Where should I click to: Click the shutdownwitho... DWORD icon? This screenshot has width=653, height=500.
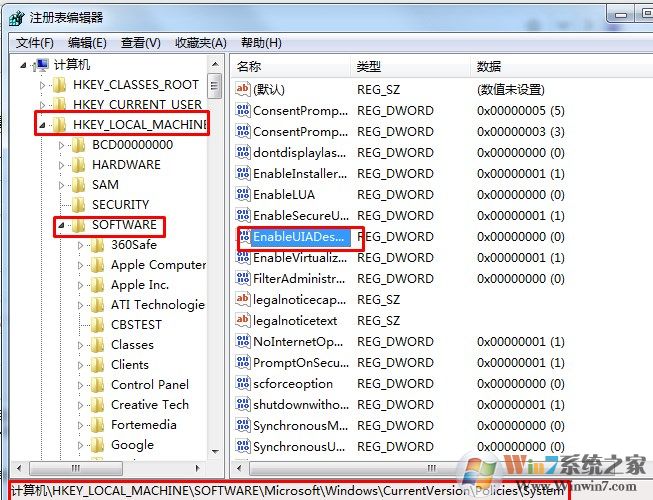[243, 404]
